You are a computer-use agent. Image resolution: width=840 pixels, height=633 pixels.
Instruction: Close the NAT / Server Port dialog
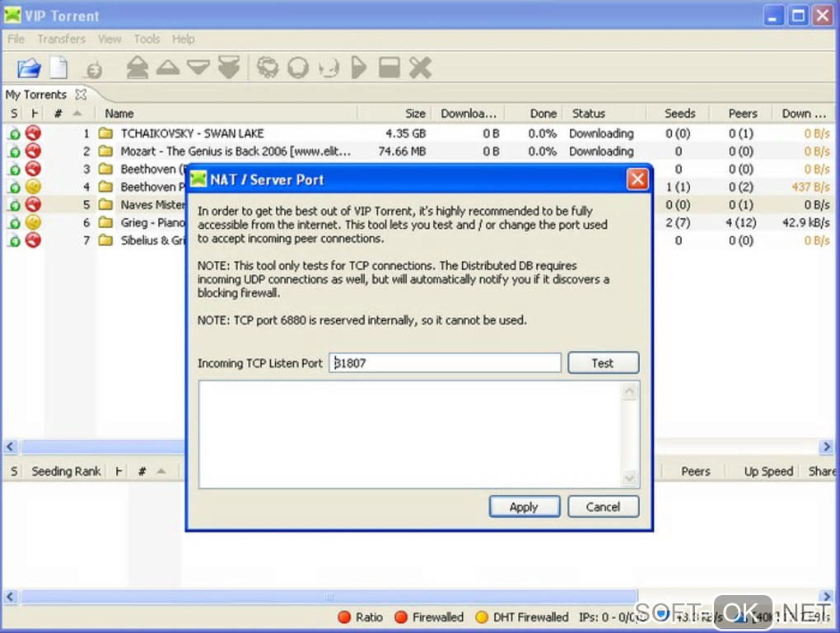point(637,179)
